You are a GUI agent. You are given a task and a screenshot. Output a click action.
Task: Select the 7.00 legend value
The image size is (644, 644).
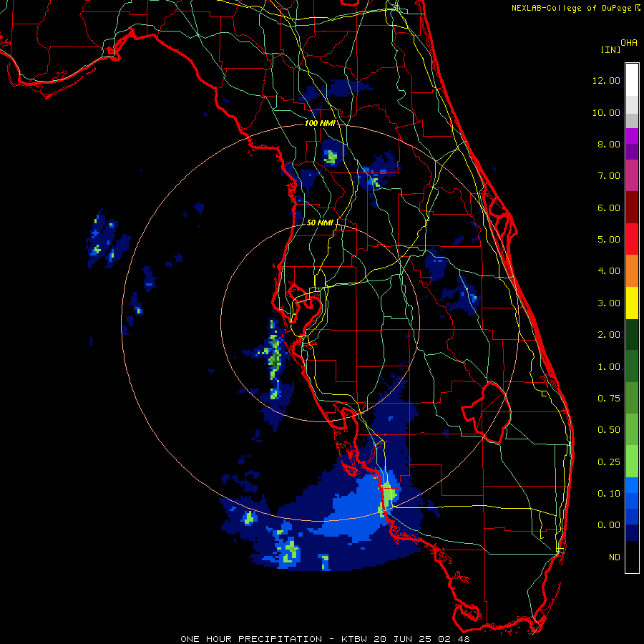(609, 176)
